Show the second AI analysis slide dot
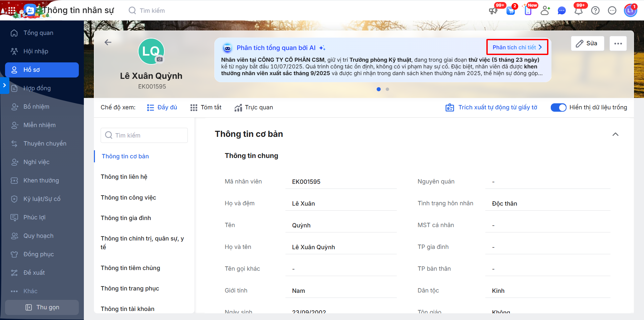 tap(387, 89)
